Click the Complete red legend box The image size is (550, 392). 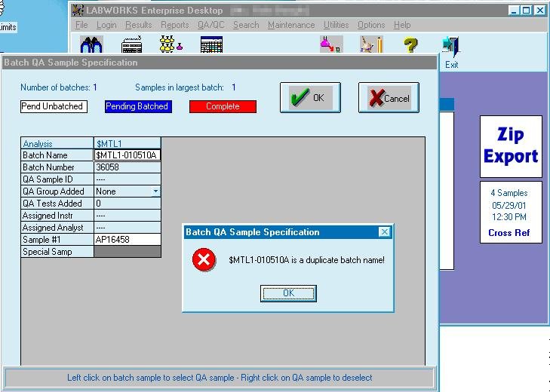pos(223,106)
